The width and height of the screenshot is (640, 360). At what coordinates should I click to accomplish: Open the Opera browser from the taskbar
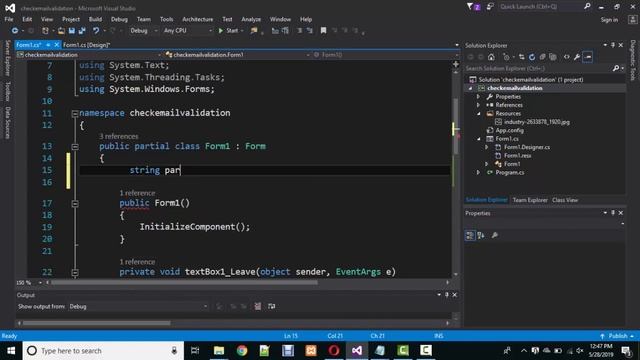(x=333, y=351)
